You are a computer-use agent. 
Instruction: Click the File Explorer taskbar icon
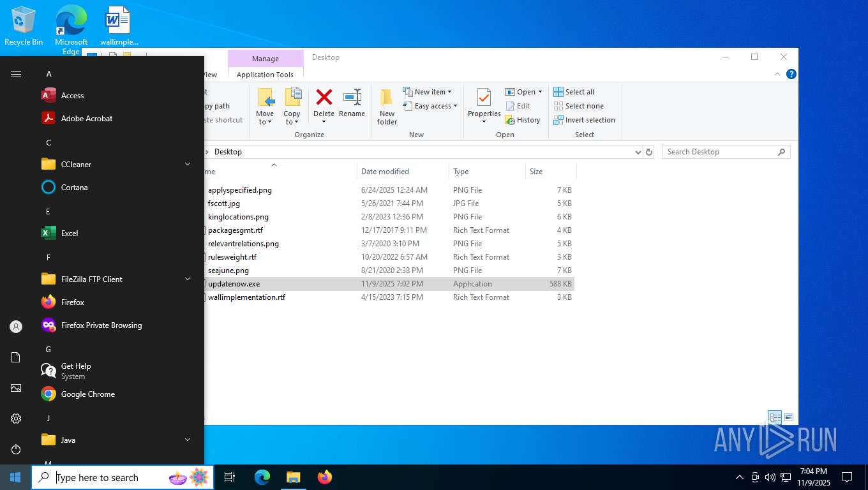click(293, 477)
